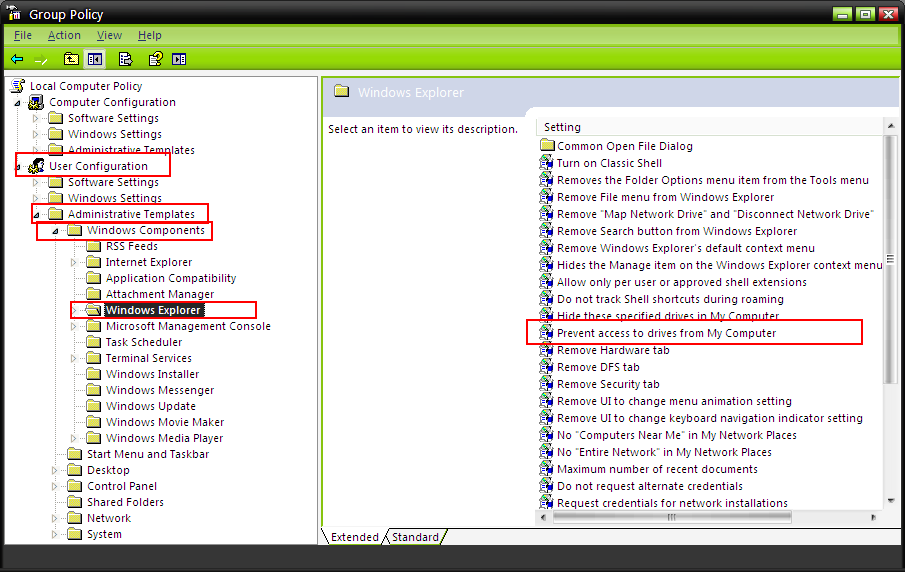Click the Turn on Classic Shell policy icon
905x572 pixels.
pyautogui.click(x=546, y=163)
